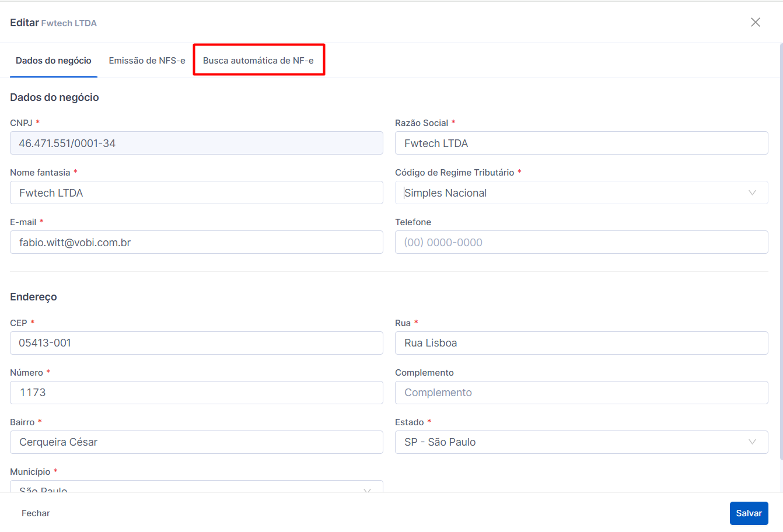This screenshot has height=532, width=783.
Task: Click the Fechar button
Action: pyautogui.click(x=36, y=513)
